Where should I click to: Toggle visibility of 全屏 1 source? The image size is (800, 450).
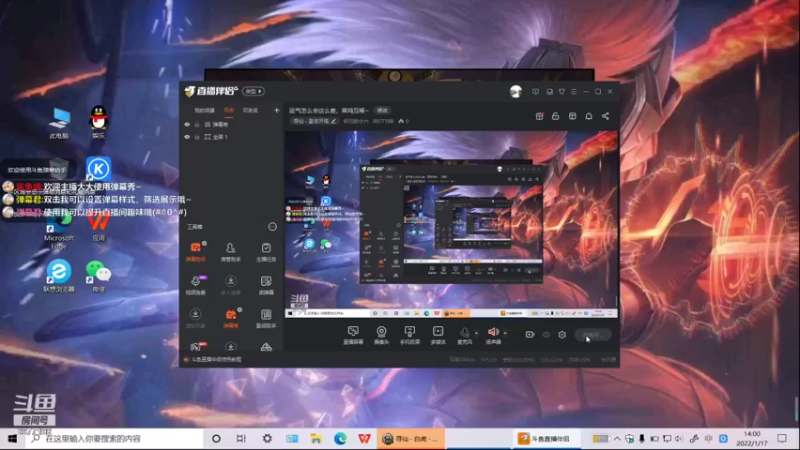[x=187, y=137]
